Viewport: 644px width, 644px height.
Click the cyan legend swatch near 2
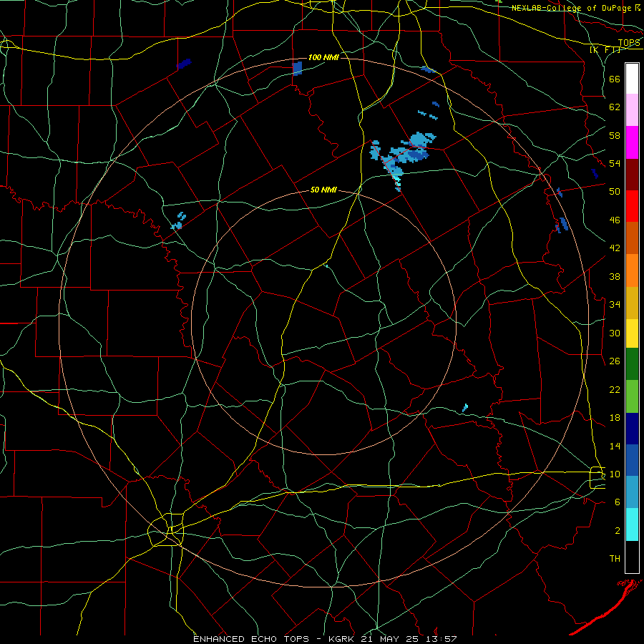[632, 525]
